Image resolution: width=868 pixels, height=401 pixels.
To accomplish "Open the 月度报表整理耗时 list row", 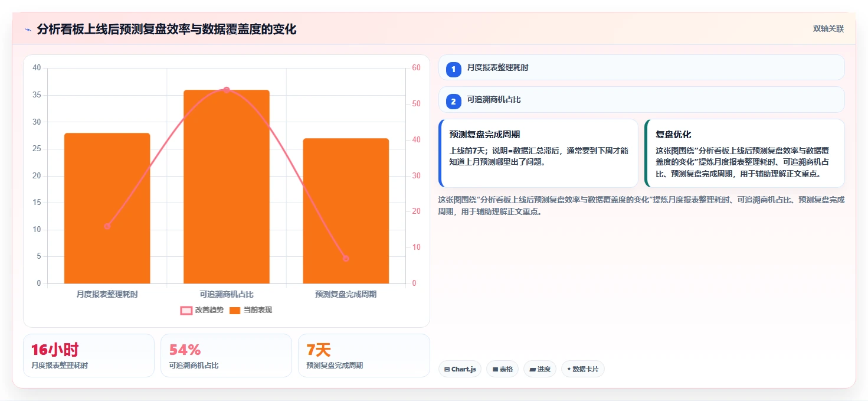I will 641,67.
